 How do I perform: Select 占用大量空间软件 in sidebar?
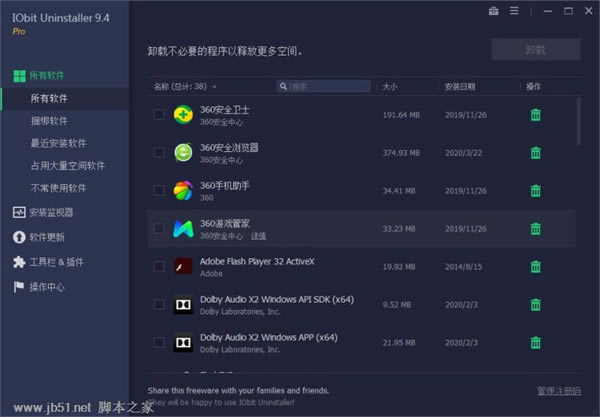pyautogui.click(x=67, y=166)
